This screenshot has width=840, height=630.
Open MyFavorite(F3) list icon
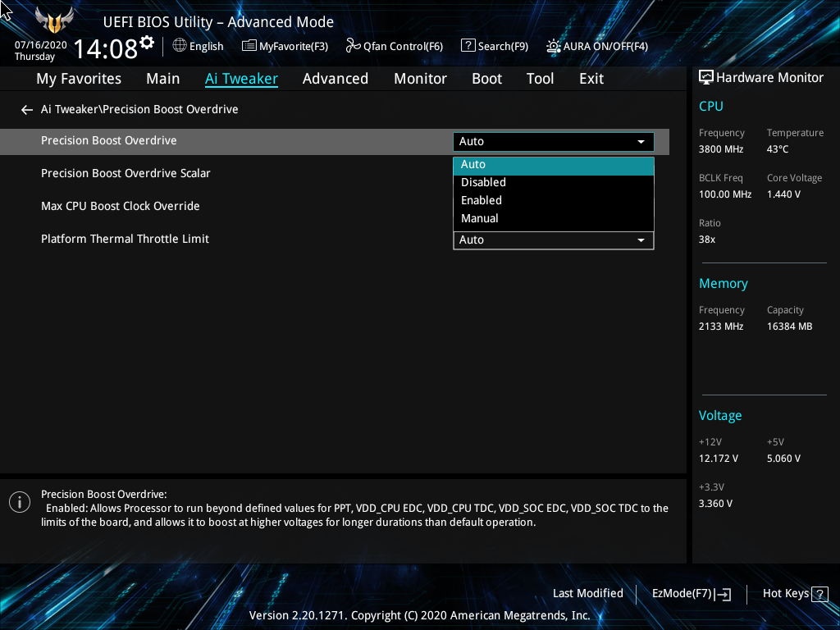(249, 46)
